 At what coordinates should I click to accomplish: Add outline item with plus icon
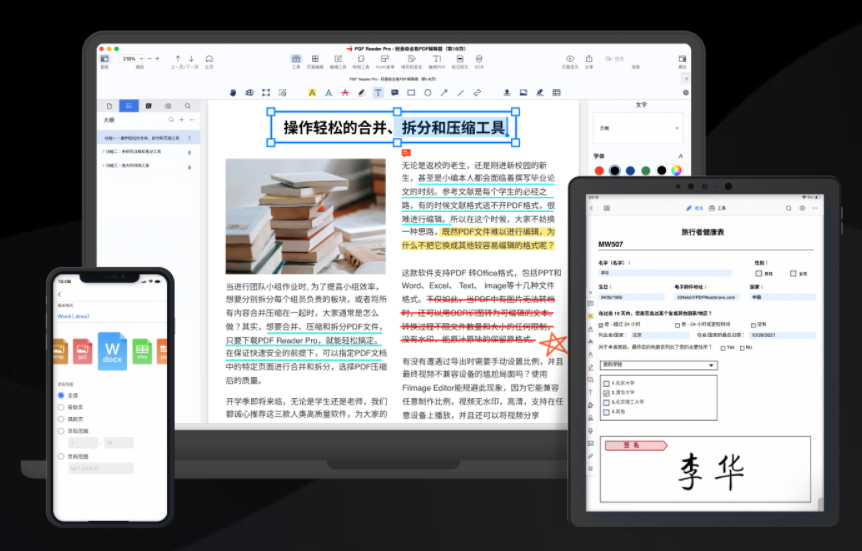coord(181,119)
